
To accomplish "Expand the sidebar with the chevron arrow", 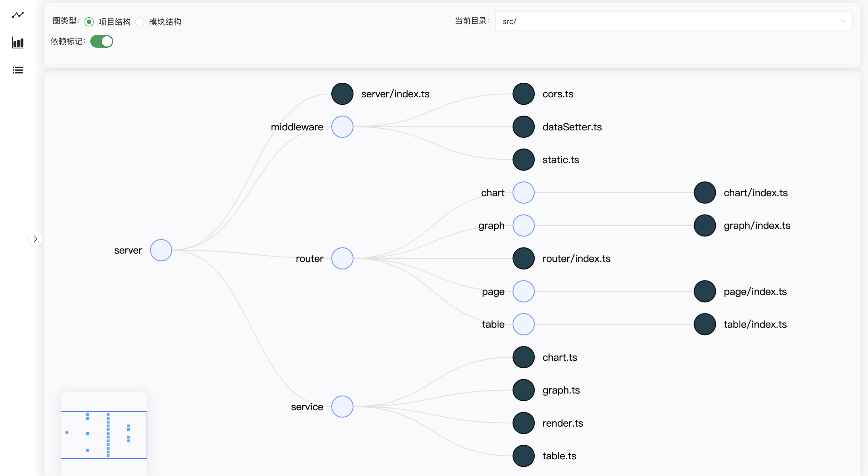I will pos(35,239).
